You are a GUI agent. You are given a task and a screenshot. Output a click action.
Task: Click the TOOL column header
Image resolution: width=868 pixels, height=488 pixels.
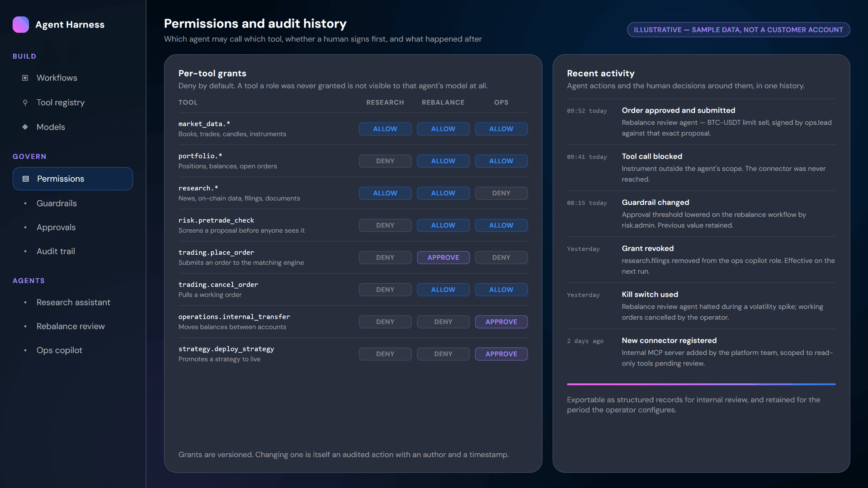(188, 103)
